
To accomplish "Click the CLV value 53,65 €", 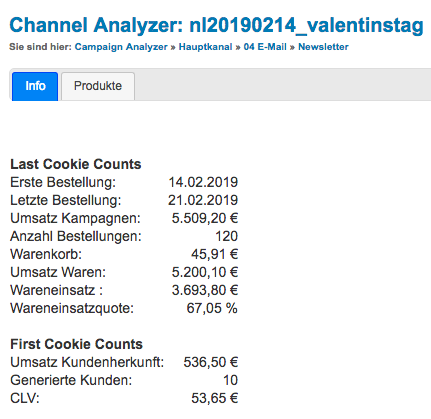I will point(215,398).
